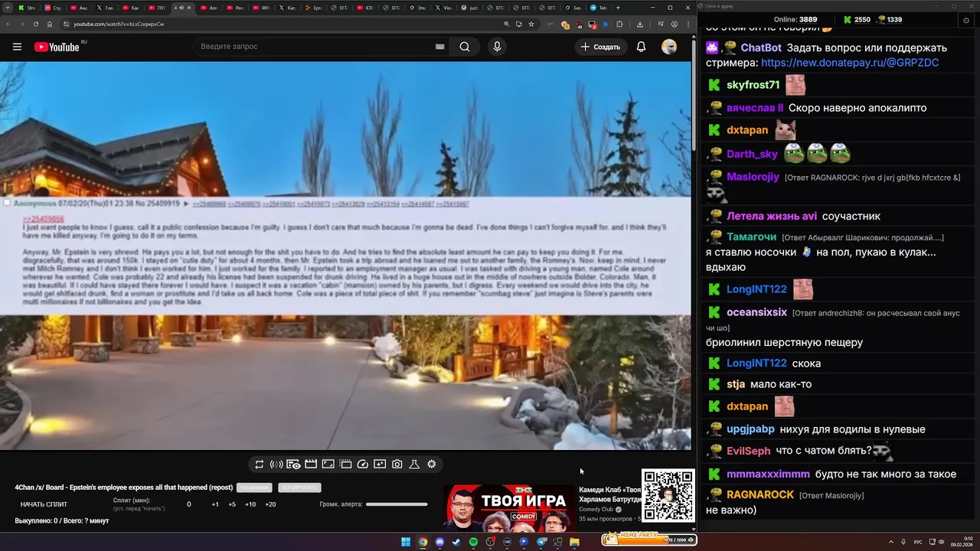Click the 'РУС' language indicator in tray
This screenshot has height=551, width=980.
point(918,542)
